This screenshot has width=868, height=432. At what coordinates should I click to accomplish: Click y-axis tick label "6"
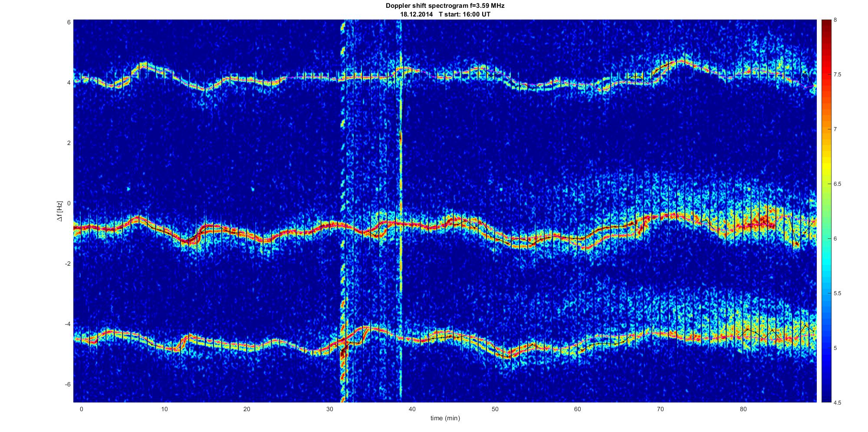click(x=69, y=22)
